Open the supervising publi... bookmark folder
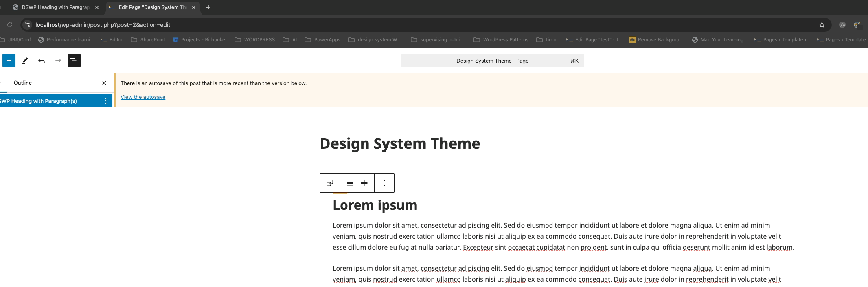 [438, 40]
